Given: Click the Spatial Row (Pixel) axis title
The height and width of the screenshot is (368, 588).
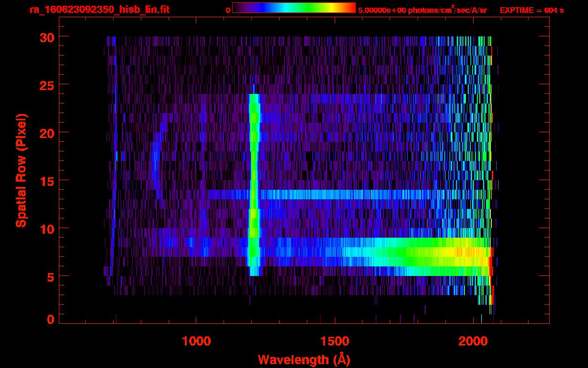Looking at the screenshot, I should point(21,171).
